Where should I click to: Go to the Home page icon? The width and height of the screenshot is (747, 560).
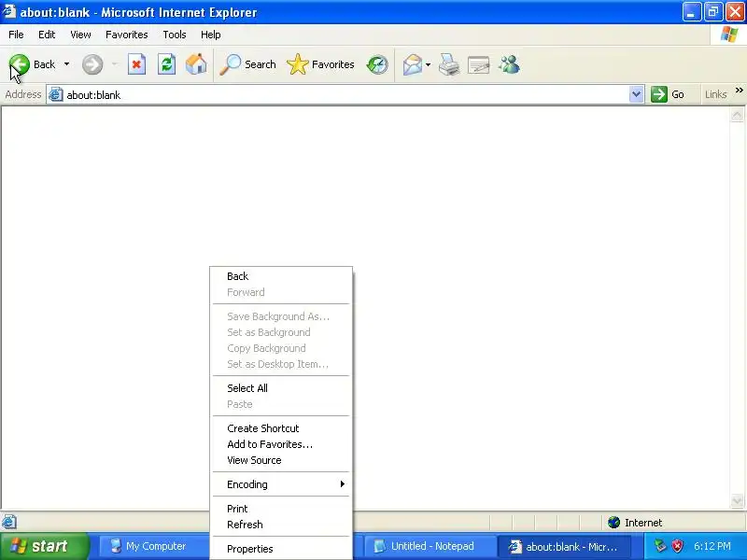pyautogui.click(x=196, y=64)
